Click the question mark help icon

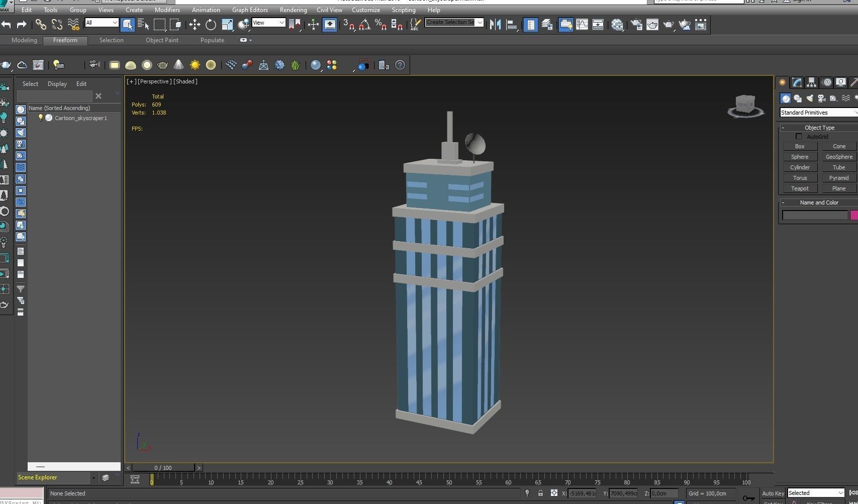[400, 65]
